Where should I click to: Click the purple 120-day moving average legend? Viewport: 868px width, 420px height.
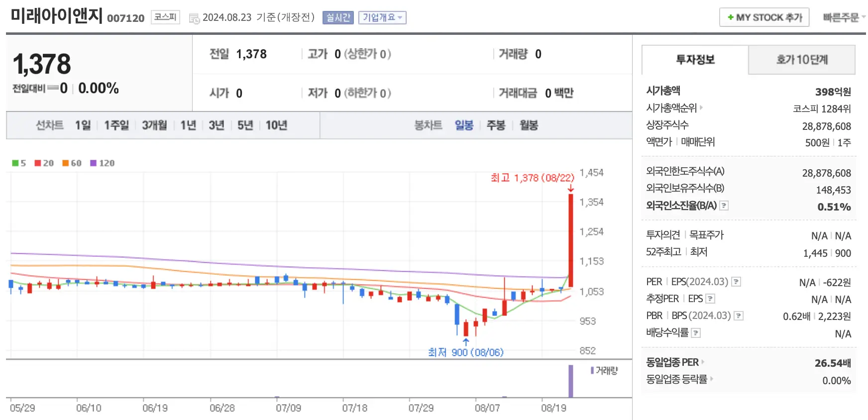tap(103, 163)
